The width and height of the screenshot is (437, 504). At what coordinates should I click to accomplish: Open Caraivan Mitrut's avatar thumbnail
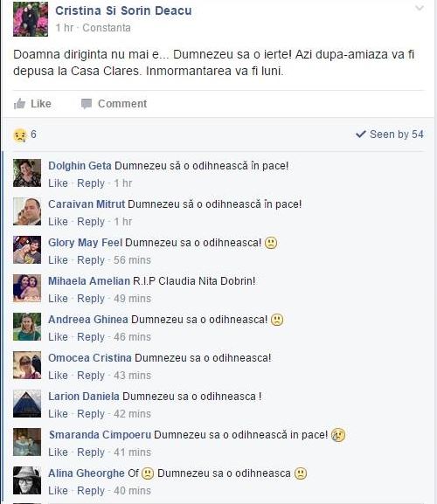(x=27, y=211)
